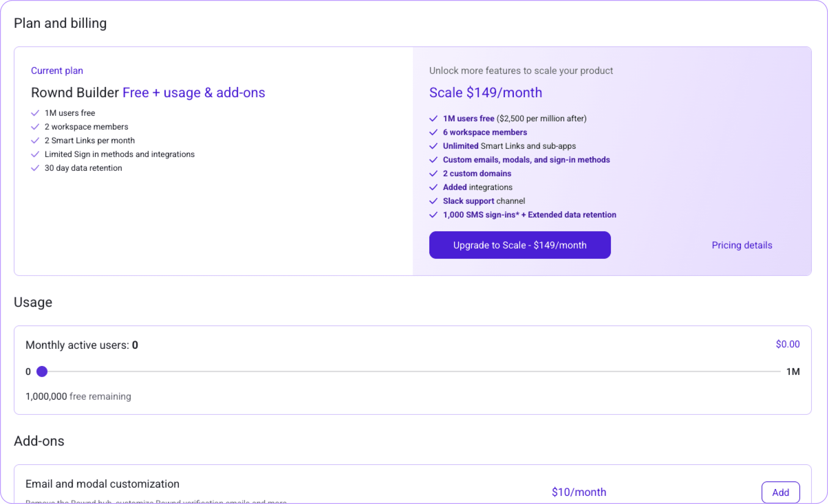Click the $10/month add-on price

point(579,492)
